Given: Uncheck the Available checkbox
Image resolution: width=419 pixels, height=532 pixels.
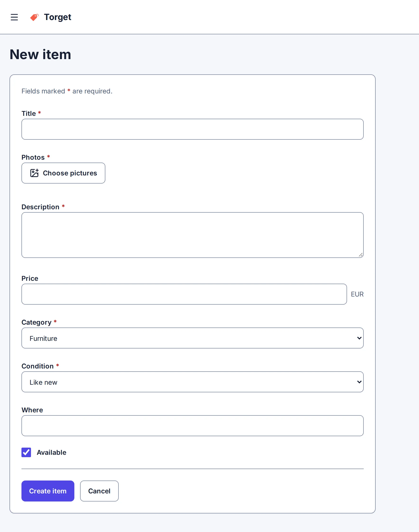Looking at the screenshot, I should [26, 452].
